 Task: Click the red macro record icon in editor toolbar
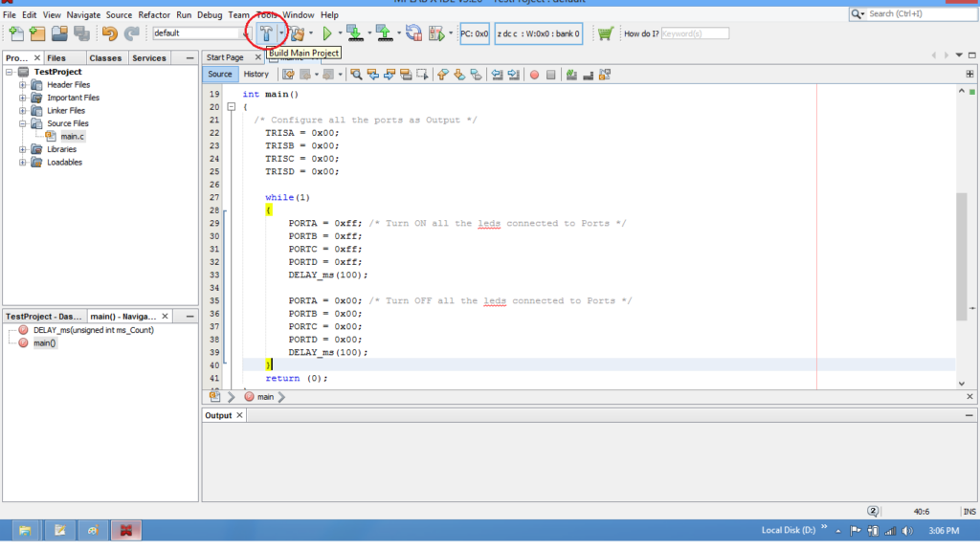tap(535, 75)
